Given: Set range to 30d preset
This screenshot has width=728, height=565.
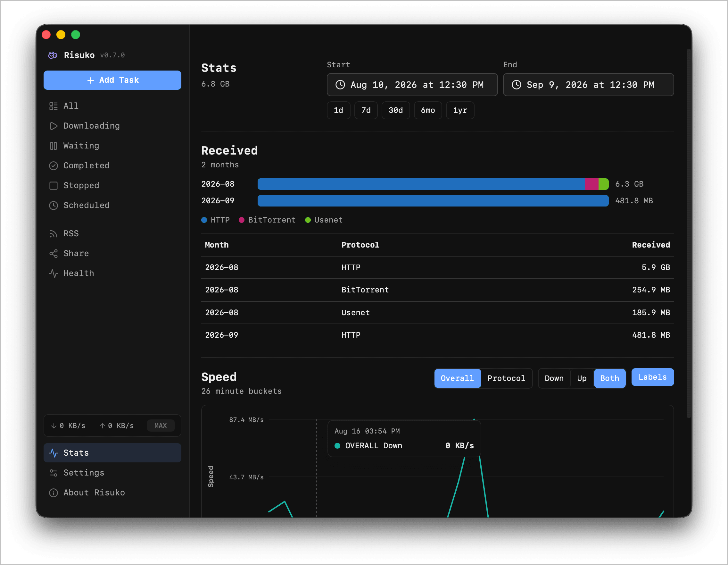Looking at the screenshot, I should [x=396, y=110].
